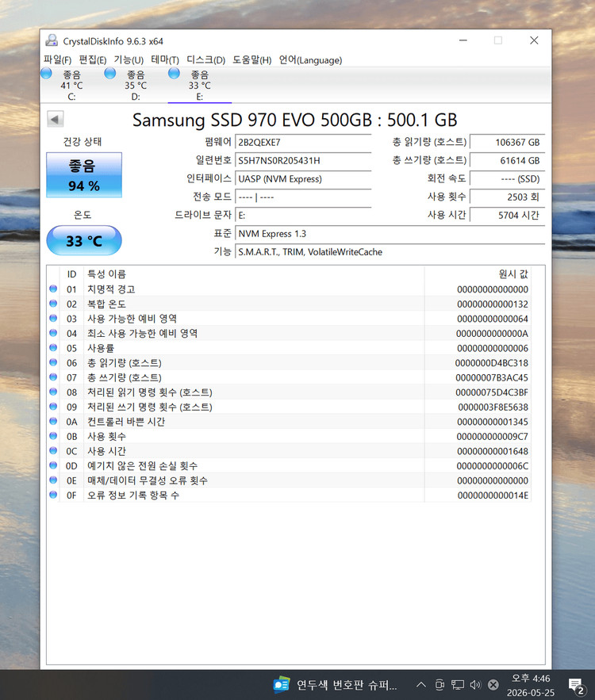This screenshot has width=595, height=700.
Task: Open the volume speaker tray icon
Action: click(475, 684)
